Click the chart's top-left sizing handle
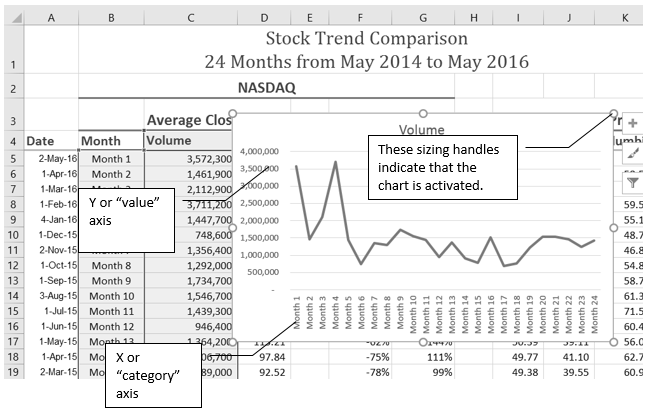The image size is (647, 411). pyautogui.click(x=233, y=114)
